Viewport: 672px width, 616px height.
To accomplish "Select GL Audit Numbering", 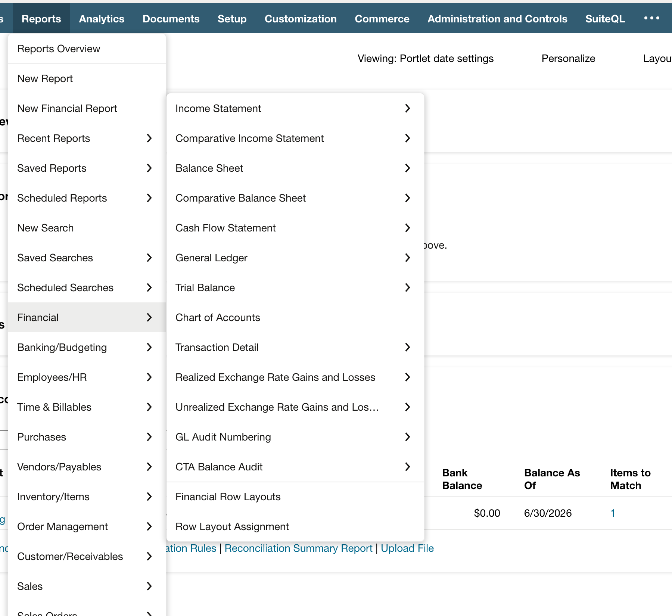I will (x=295, y=437).
